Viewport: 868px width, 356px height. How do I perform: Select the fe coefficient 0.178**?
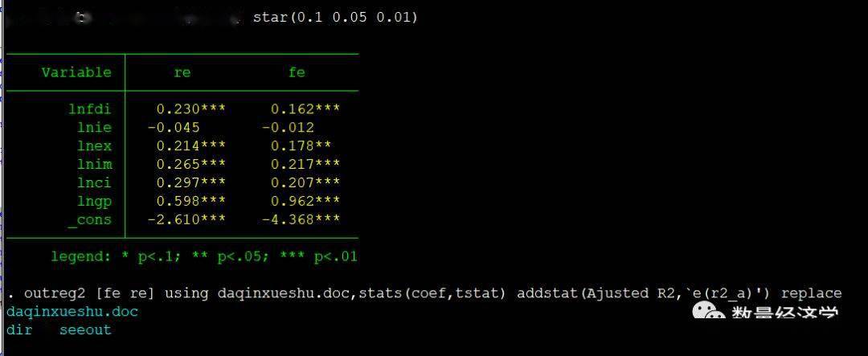[x=301, y=145]
